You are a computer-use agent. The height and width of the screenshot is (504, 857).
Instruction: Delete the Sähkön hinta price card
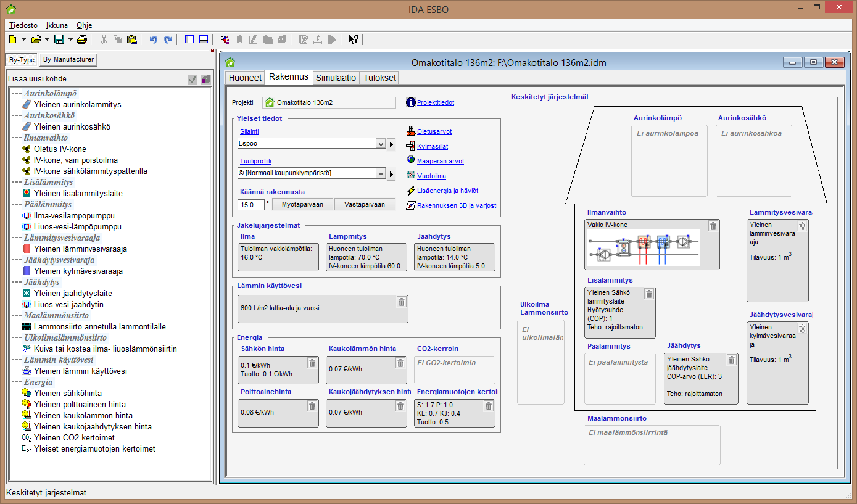coord(312,363)
